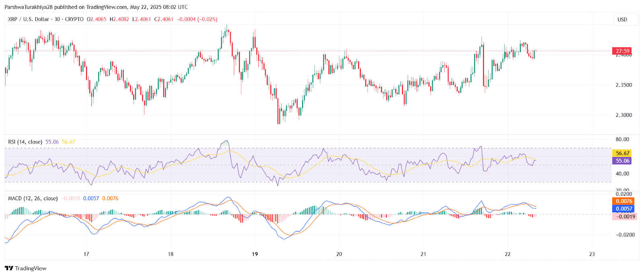
Task: Click the 2.3500 price axis label
Action: click(623, 85)
